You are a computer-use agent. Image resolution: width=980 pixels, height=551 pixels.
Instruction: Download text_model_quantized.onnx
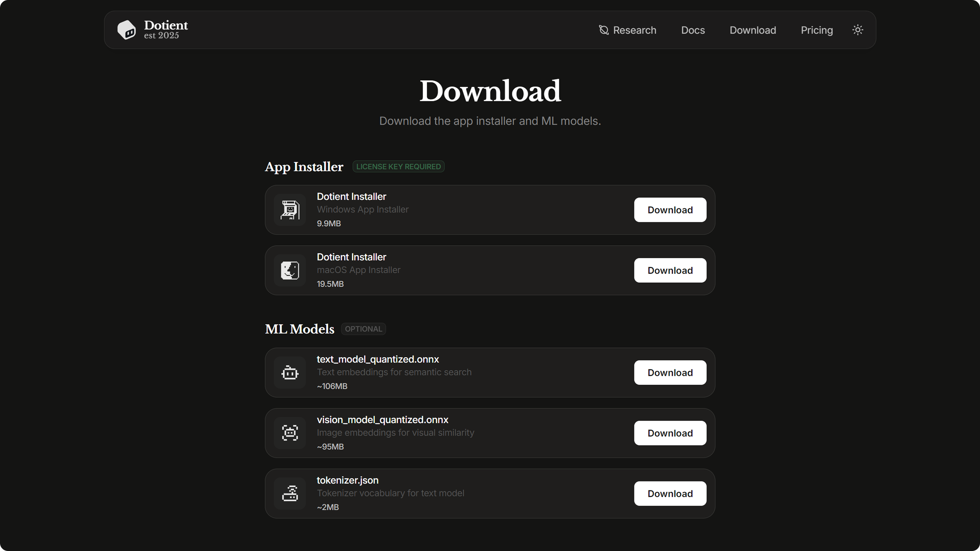pos(670,372)
